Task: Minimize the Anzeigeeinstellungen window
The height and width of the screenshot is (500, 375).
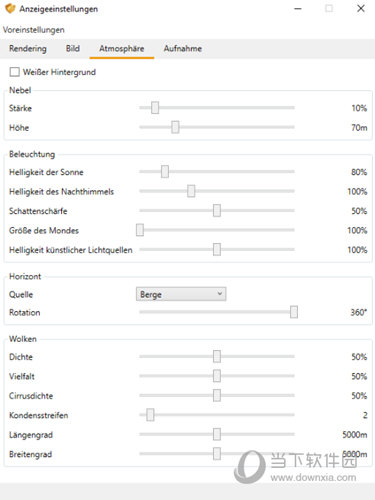Action: 298,9
